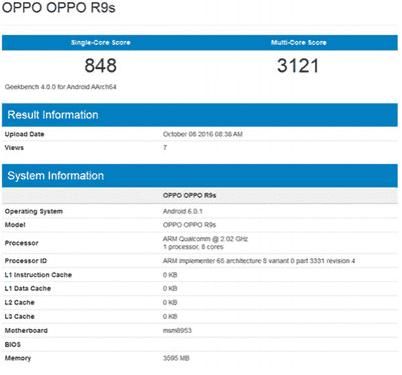Click 'Geekbench 4.0.0 for Android AArch64' text
The image size is (402, 375).
coord(60,87)
